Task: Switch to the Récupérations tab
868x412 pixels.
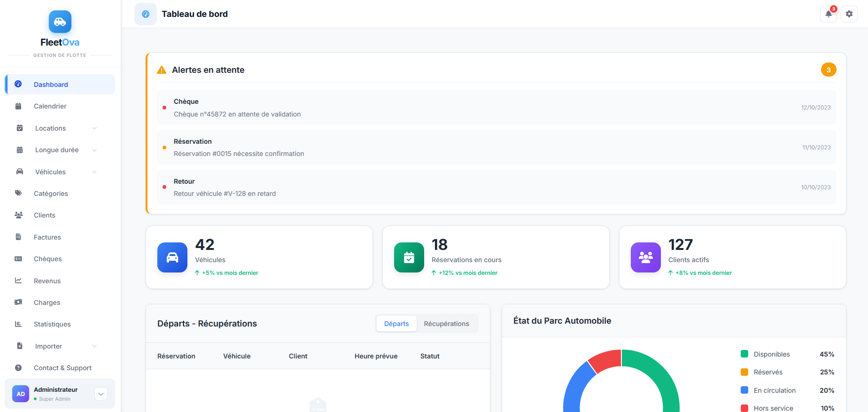Action: pyautogui.click(x=446, y=324)
